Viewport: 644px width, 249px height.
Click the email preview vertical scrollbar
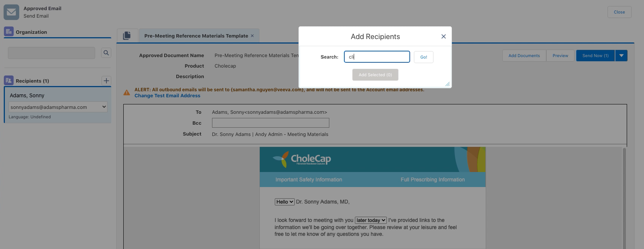click(624, 195)
